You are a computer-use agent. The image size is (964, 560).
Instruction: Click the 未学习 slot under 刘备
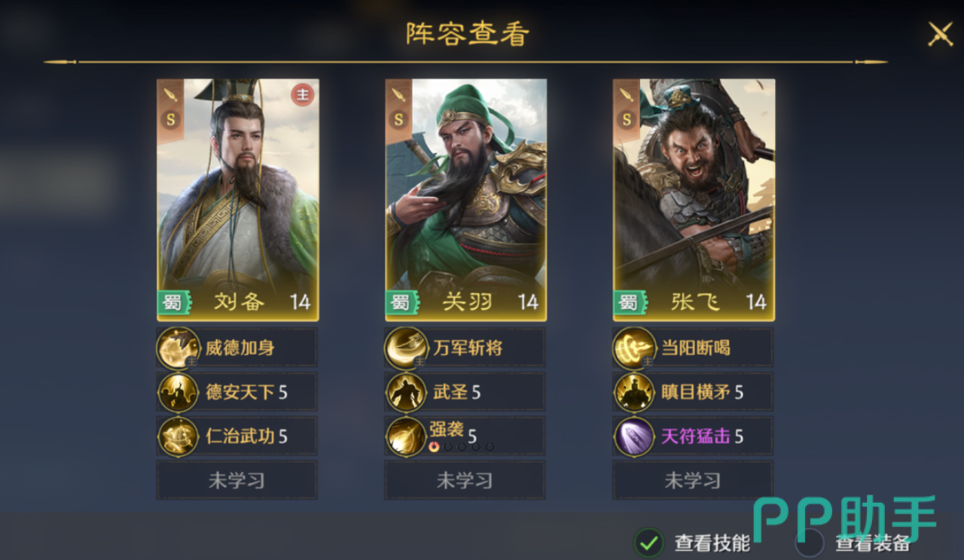237,480
